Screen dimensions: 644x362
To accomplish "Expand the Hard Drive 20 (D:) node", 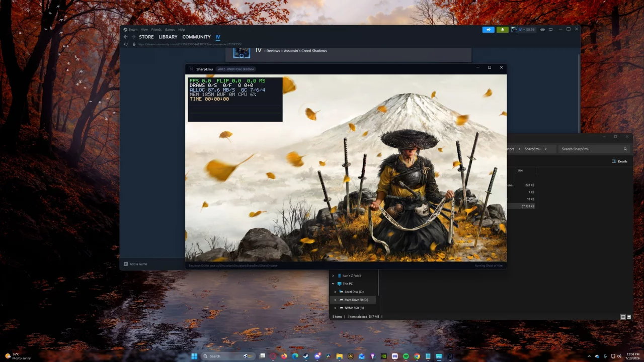I will (x=335, y=300).
